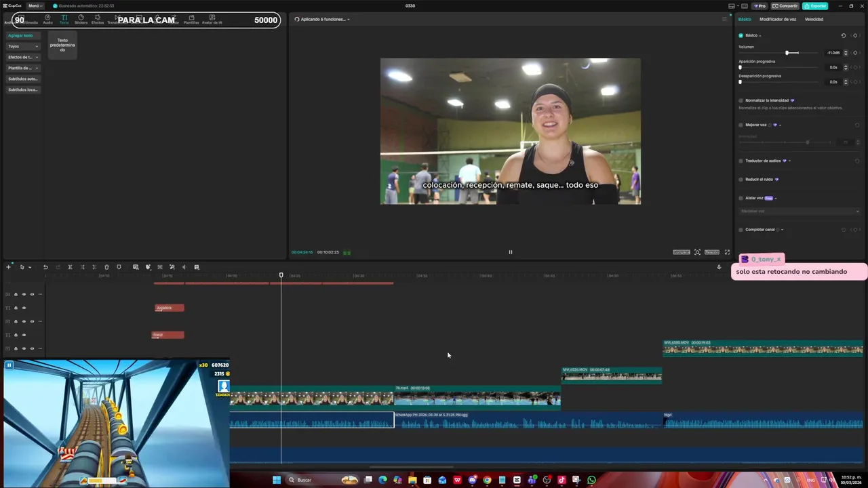Click the audio level sliders icon in timeline toolbar

(x=159, y=267)
